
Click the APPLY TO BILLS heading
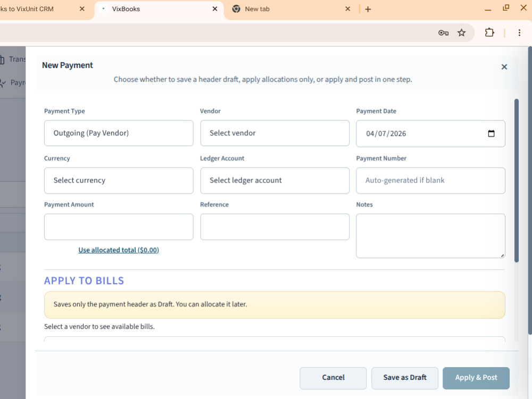click(x=84, y=280)
